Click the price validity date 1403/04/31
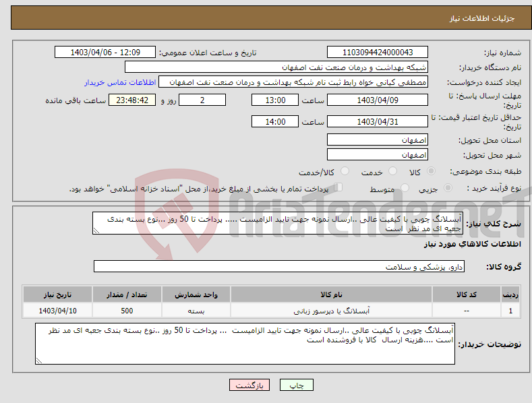 [x=378, y=122]
